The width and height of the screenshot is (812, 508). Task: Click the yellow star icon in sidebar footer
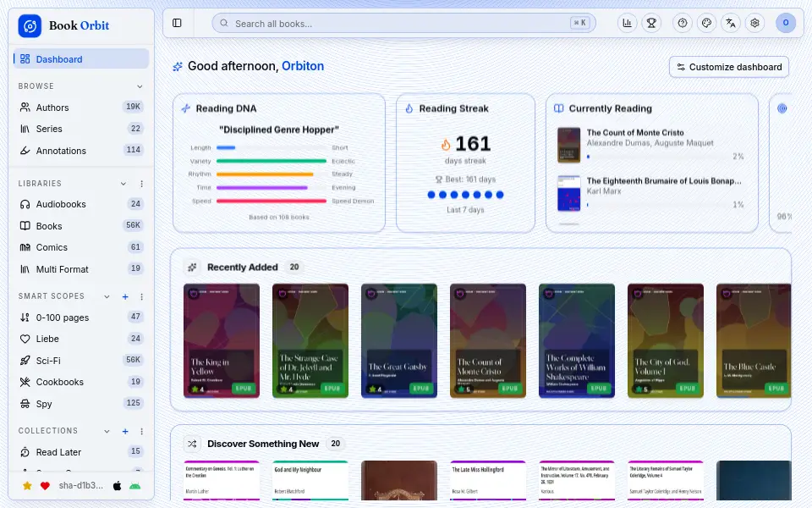click(x=27, y=486)
